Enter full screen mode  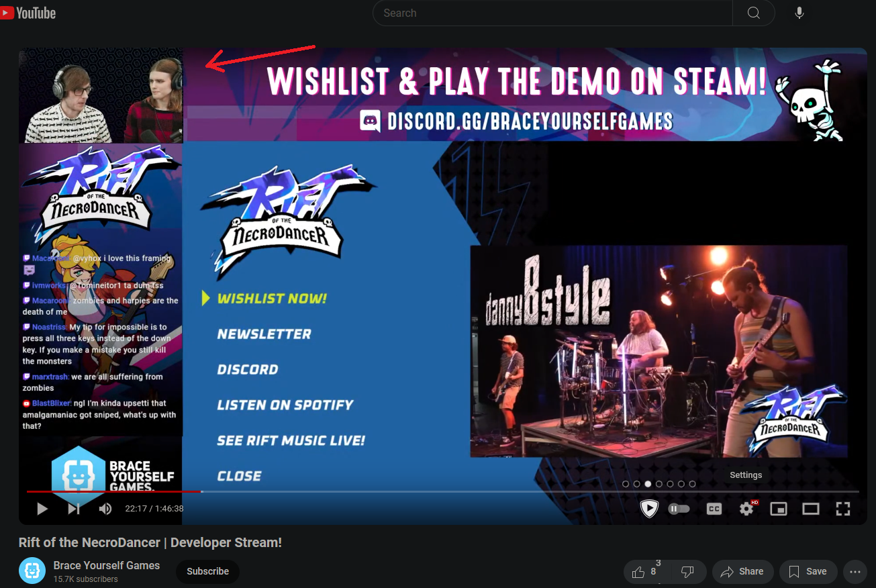click(x=843, y=509)
